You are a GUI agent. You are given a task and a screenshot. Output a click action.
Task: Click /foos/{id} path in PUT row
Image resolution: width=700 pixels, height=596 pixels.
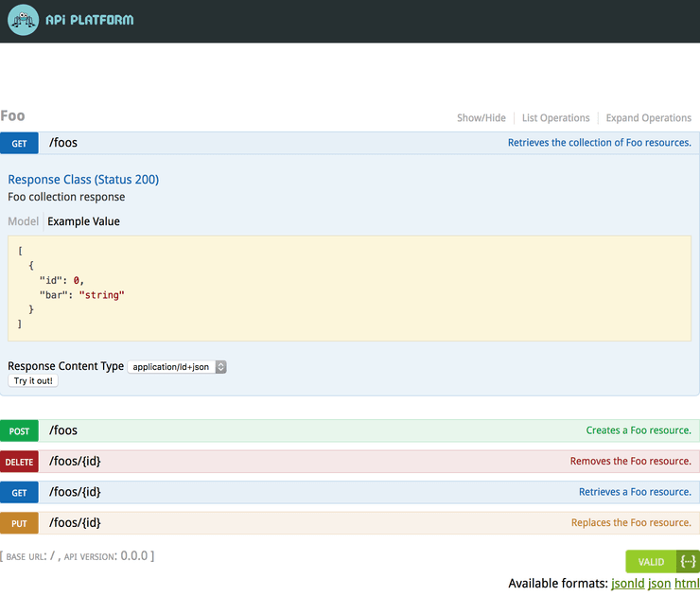(75, 523)
